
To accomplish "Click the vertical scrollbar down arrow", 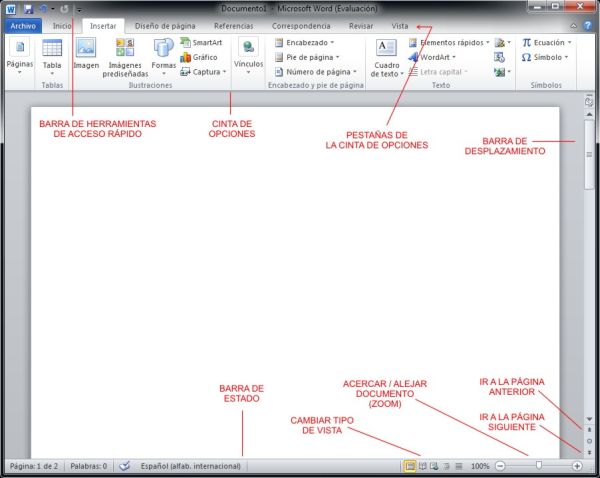I will click(589, 419).
